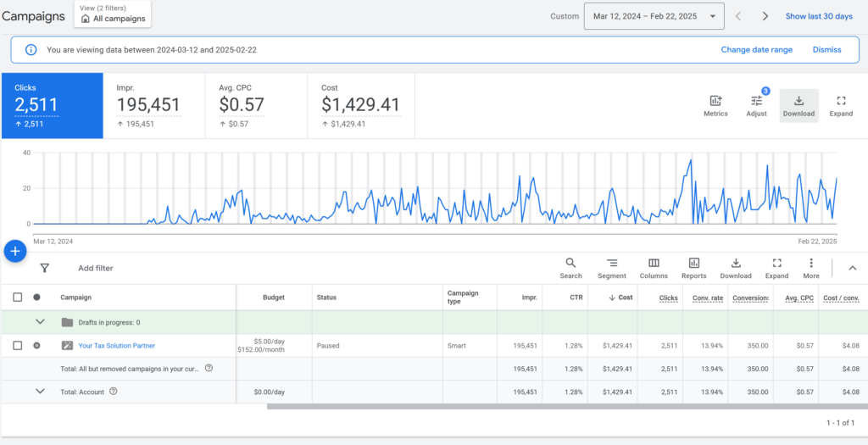Click the blue plus new campaign button
The image size is (868, 445).
coord(15,252)
